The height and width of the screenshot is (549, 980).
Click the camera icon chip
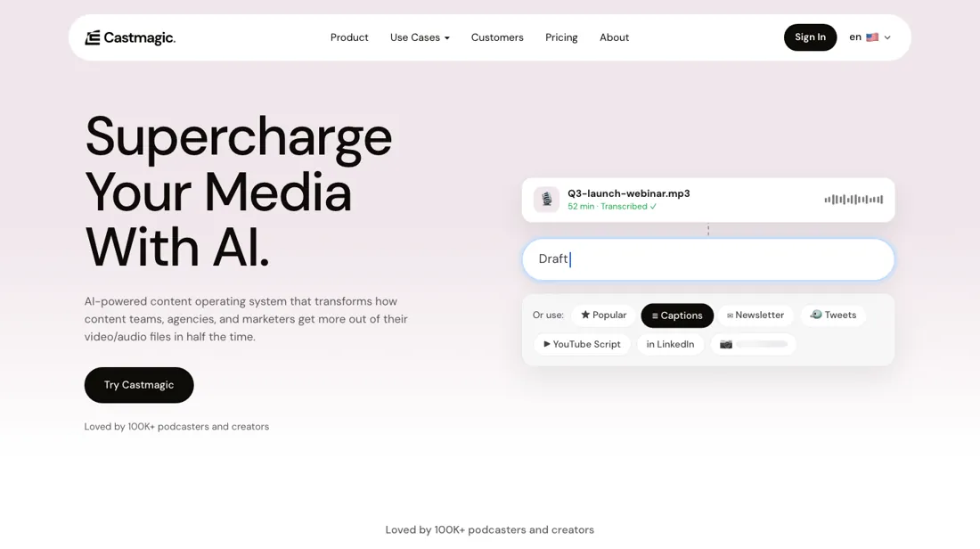(753, 345)
